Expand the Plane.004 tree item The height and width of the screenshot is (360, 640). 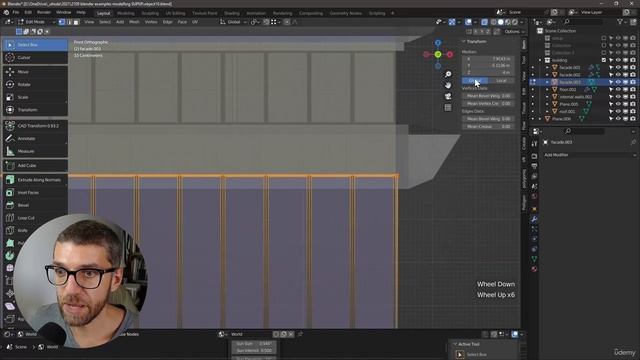point(540,119)
